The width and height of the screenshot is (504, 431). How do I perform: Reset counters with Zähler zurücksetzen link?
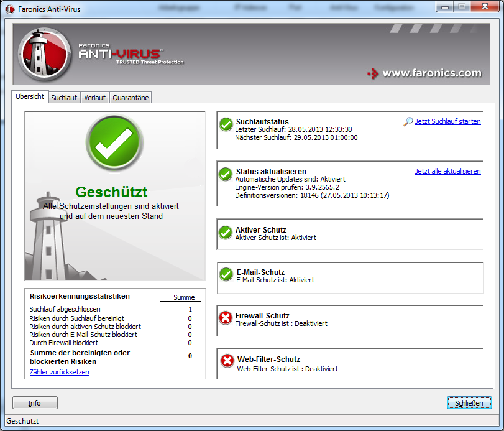[x=60, y=372]
